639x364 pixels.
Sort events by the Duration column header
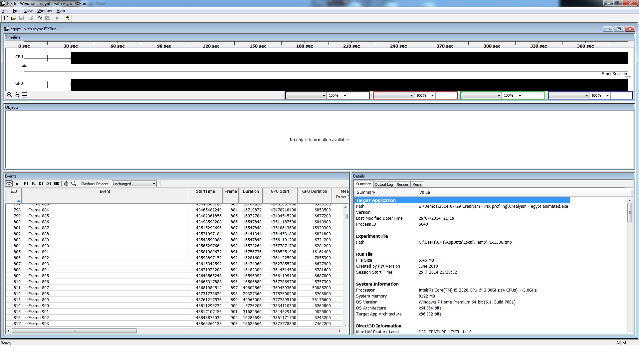coord(251,191)
